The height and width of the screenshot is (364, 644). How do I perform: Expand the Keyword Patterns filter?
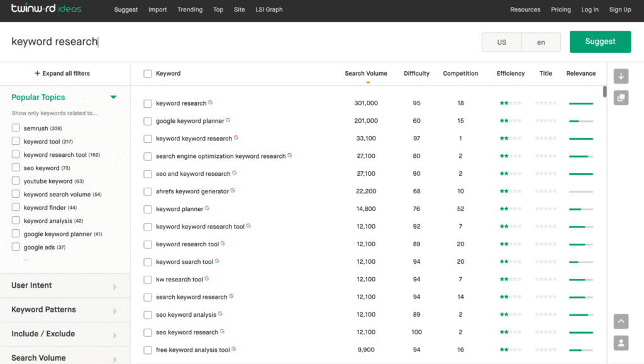(114, 310)
